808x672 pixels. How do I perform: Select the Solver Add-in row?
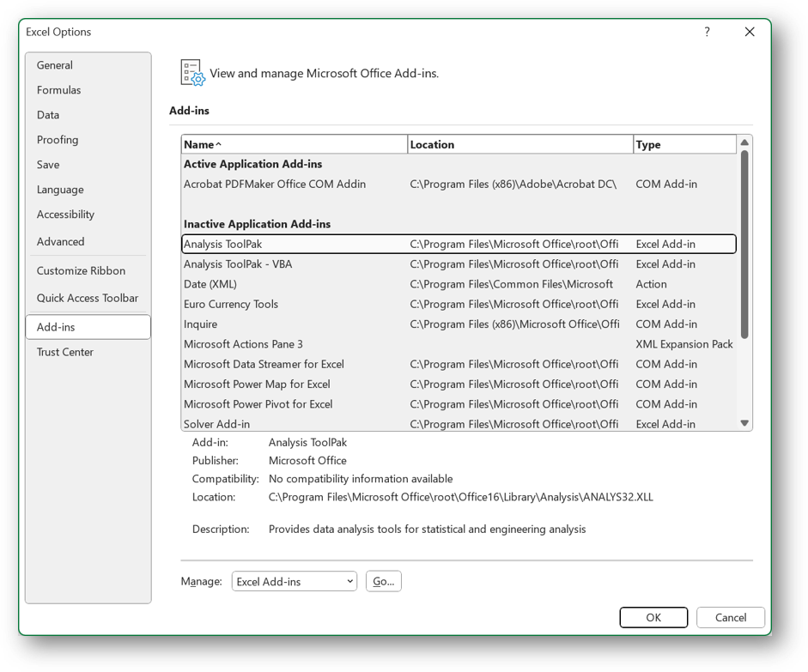(x=343, y=423)
